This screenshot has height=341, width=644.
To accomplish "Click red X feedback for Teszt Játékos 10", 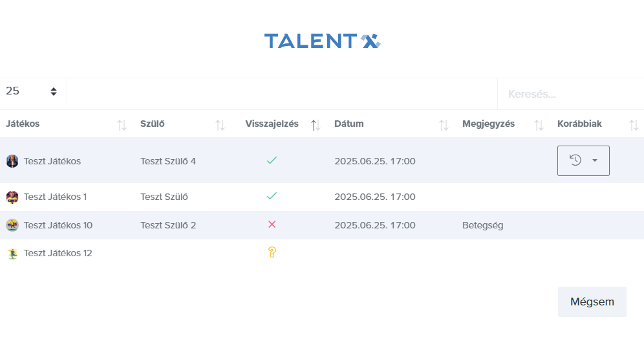I will [x=272, y=225].
